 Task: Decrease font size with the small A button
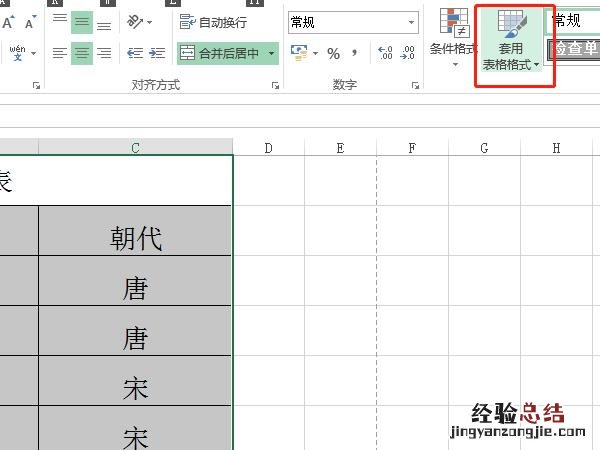[x=31, y=22]
